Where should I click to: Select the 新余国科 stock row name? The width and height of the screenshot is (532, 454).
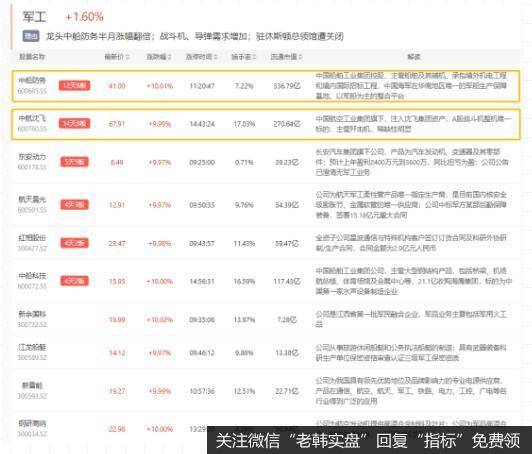[x=32, y=314]
